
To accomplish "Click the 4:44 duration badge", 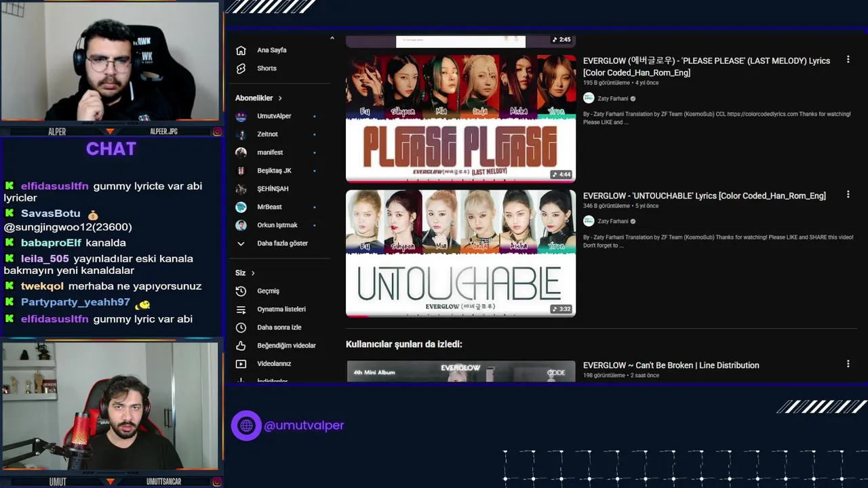I will (x=562, y=174).
